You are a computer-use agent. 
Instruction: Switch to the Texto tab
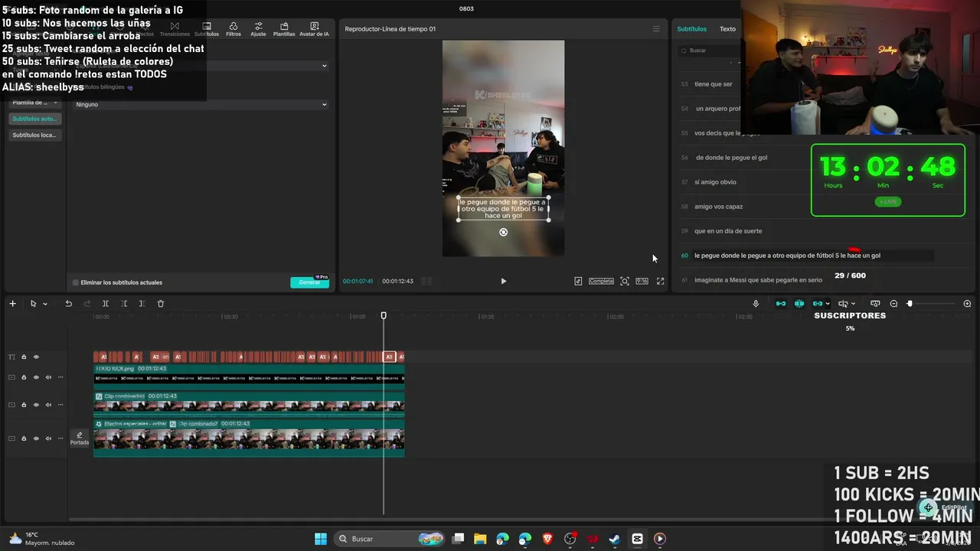click(x=727, y=29)
